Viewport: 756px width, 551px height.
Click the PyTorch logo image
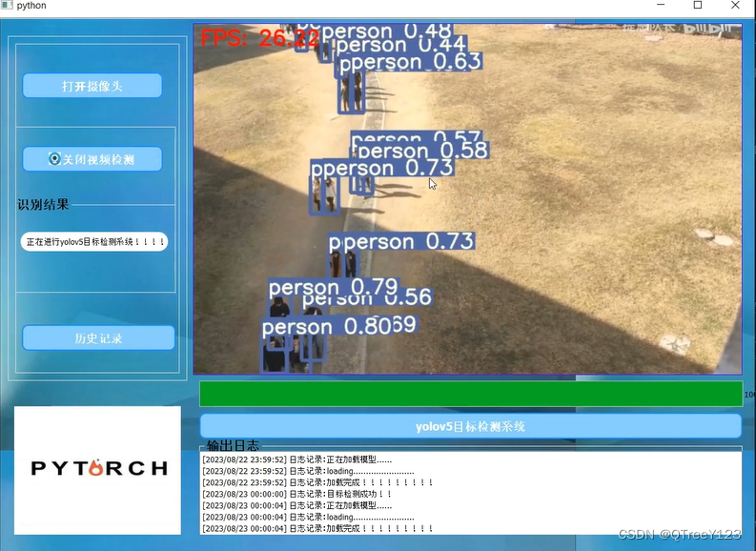point(97,470)
